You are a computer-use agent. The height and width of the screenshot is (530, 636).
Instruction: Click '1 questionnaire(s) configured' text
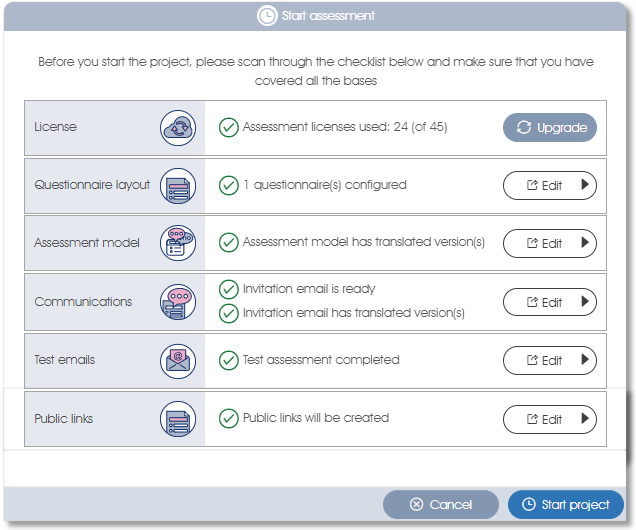(325, 185)
